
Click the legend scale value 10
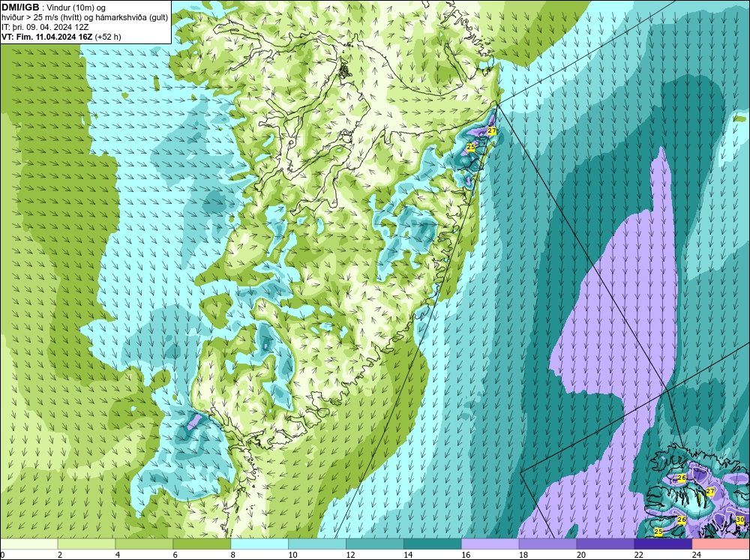(292, 555)
